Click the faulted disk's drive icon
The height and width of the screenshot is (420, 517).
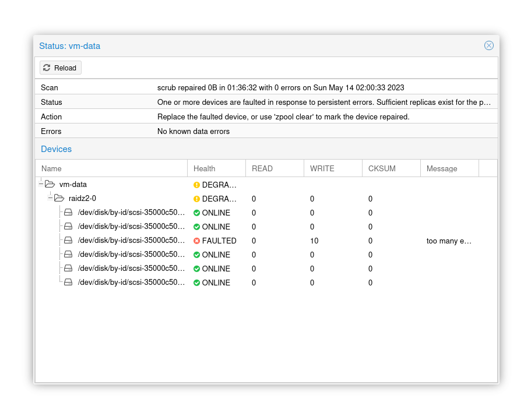pos(68,241)
